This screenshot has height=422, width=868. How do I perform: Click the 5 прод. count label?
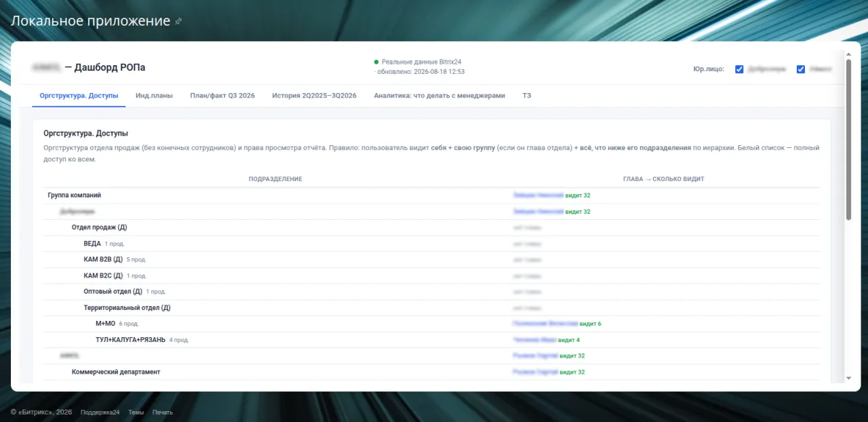click(136, 260)
